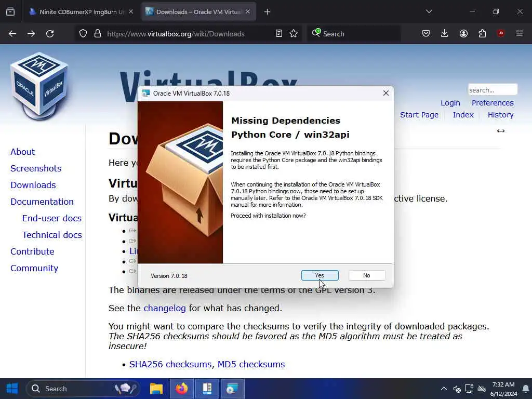Show hidden system tray icons

pyautogui.click(x=444, y=389)
